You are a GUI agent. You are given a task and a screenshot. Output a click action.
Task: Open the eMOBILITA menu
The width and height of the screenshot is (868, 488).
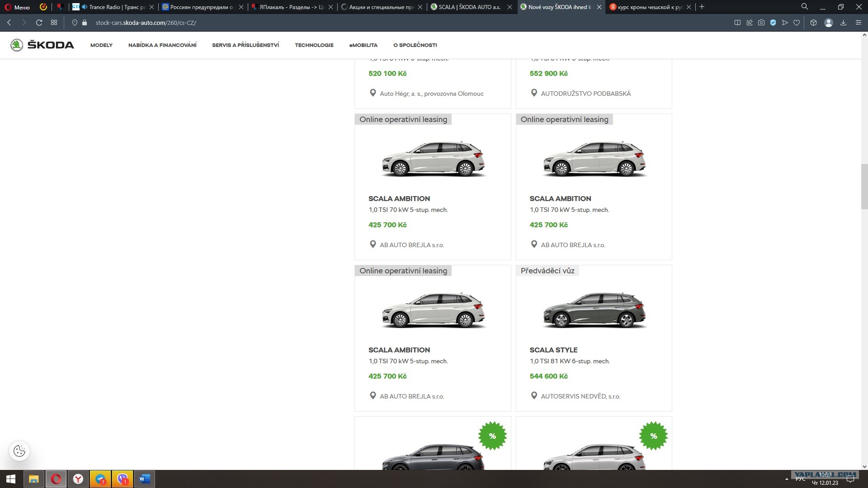pyautogui.click(x=363, y=45)
